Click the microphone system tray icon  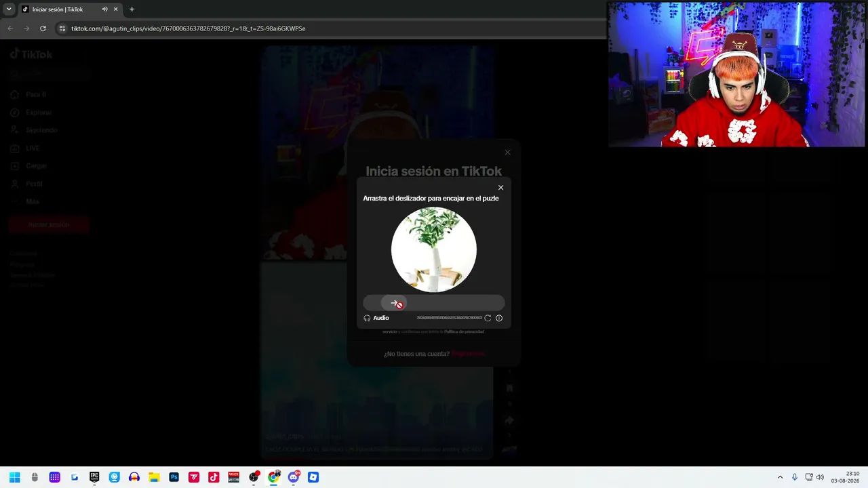click(795, 477)
